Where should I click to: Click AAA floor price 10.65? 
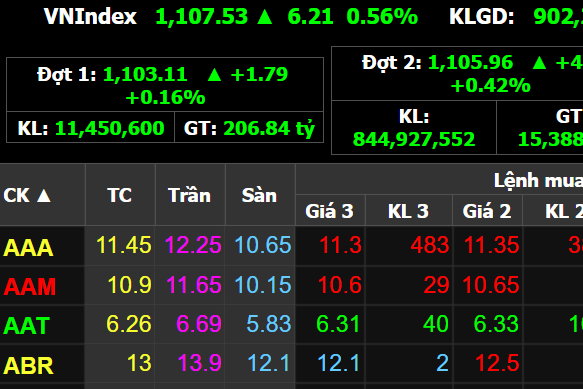(263, 245)
